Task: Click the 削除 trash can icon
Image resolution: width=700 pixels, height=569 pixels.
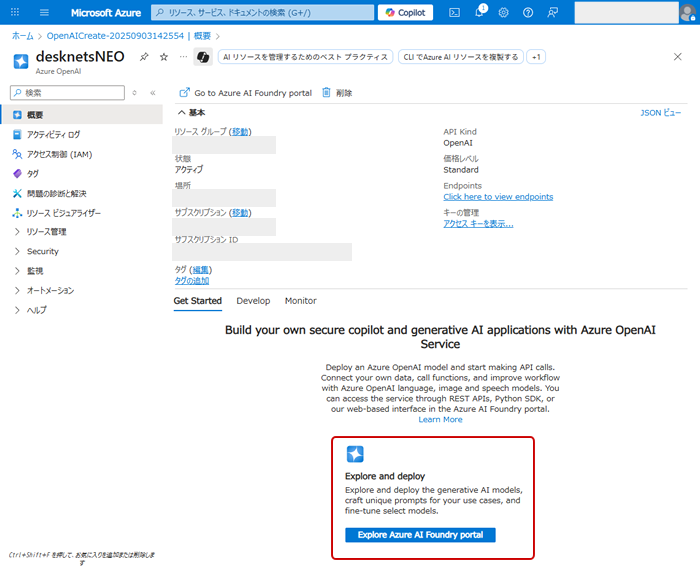Action: pos(326,92)
